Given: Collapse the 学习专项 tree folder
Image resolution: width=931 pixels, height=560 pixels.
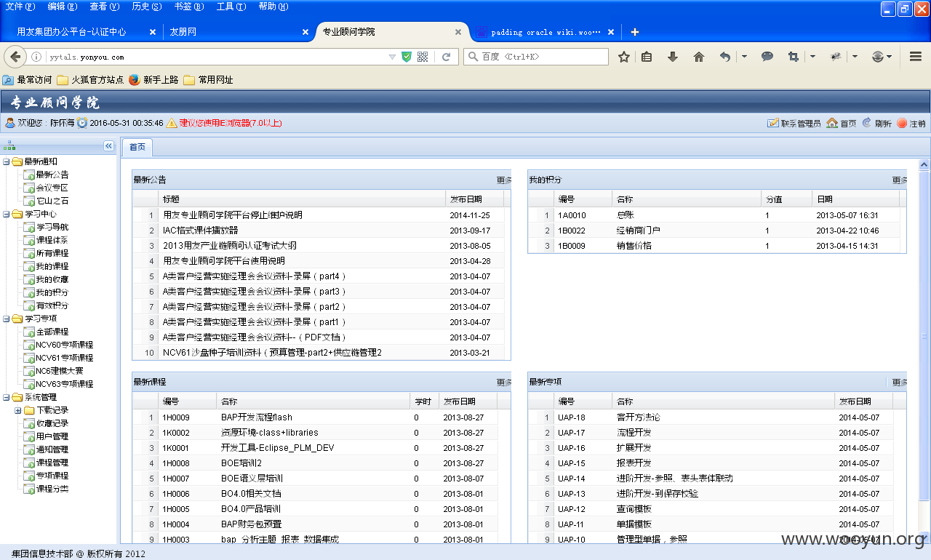Looking at the screenshot, I should [7, 319].
